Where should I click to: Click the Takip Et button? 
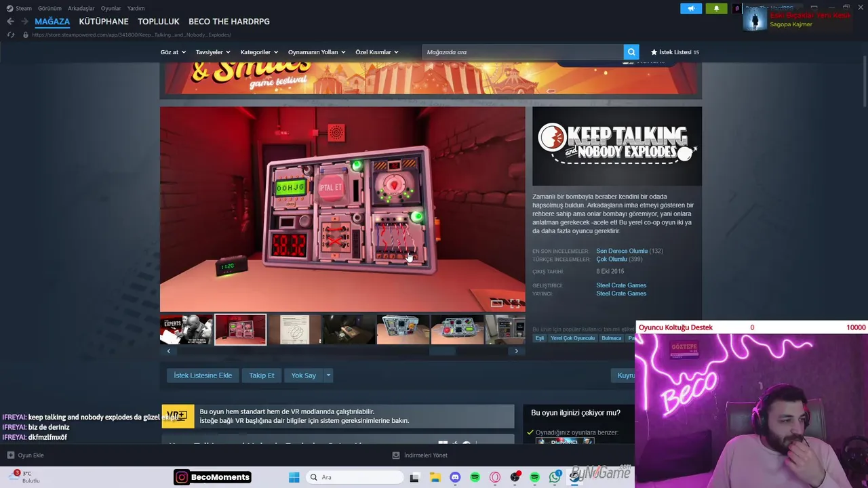click(262, 375)
